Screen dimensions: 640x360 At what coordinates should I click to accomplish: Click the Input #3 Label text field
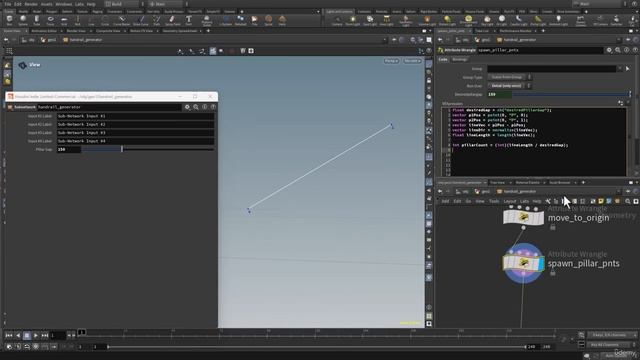135,133
